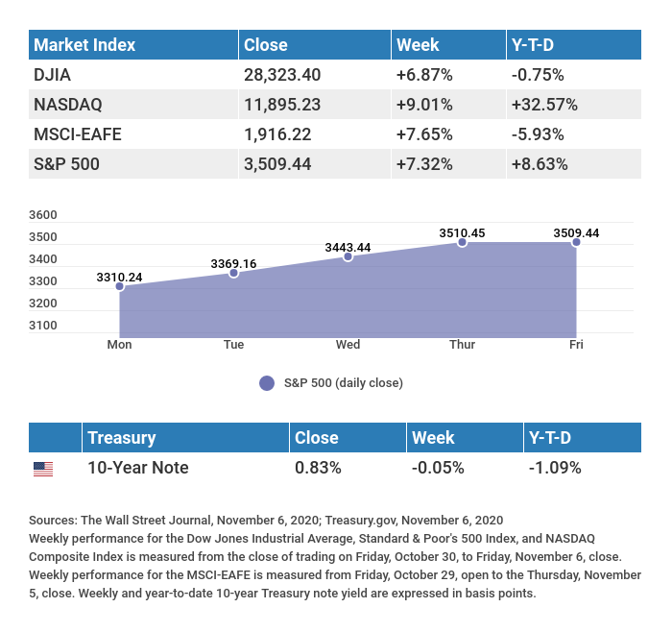Select the Wednesday data point at 3443.44
This screenshot has height=632, width=672.
pos(348,256)
